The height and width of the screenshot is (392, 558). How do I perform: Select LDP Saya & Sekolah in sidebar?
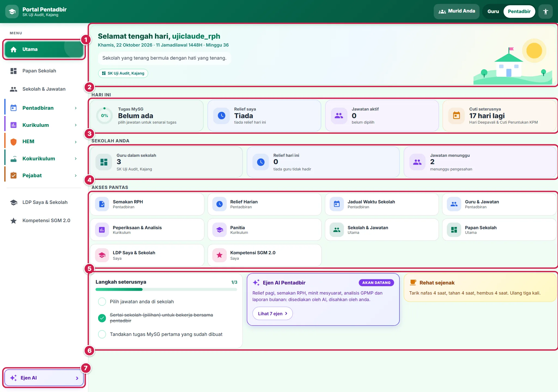tap(44, 202)
